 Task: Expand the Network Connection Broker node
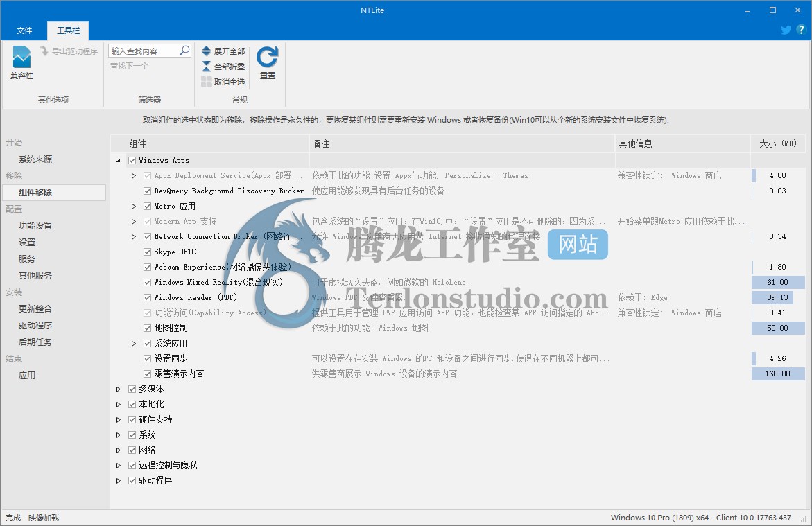click(134, 236)
